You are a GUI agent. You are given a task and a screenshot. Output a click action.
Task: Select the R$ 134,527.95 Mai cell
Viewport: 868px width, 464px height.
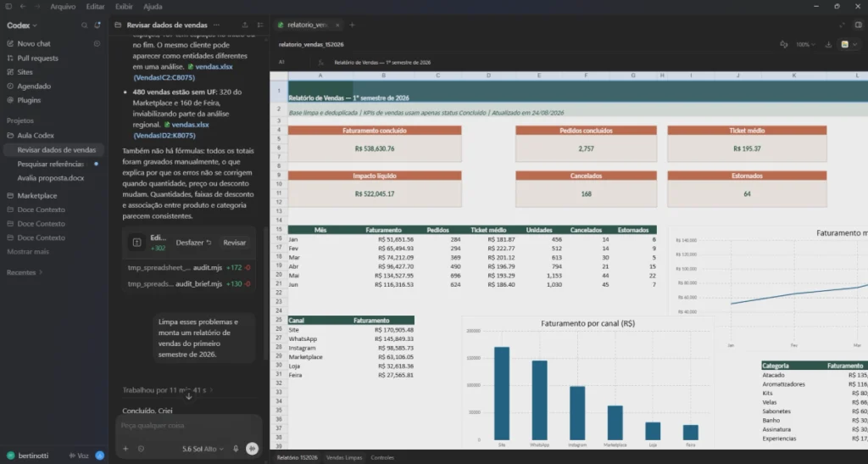[383, 276]
